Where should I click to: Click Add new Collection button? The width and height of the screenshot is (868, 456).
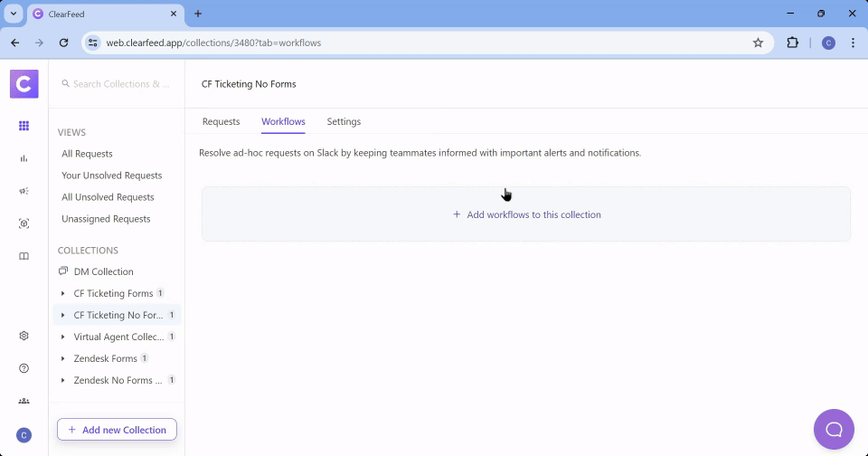point(117,430)
